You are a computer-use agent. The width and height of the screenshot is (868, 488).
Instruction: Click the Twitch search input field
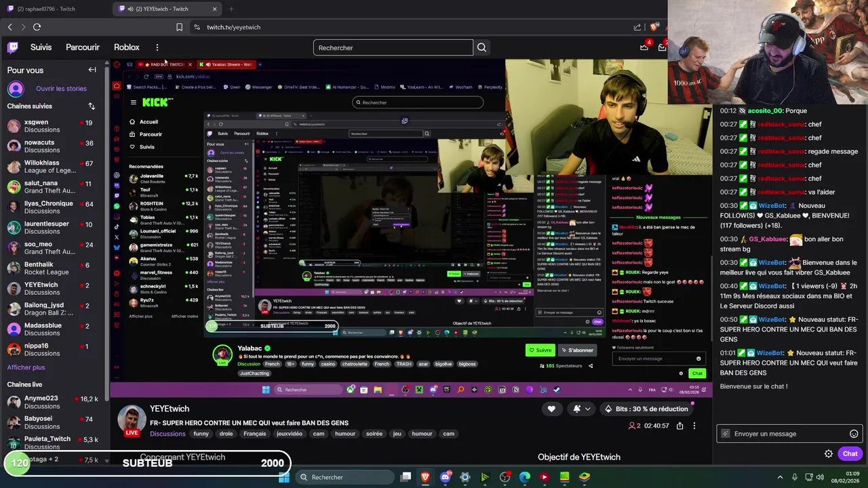[393, 47]
